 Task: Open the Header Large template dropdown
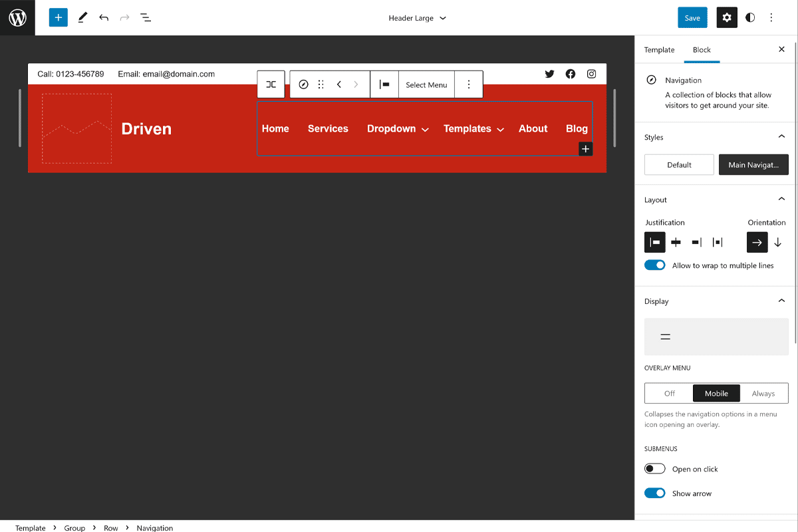[417, 18]
